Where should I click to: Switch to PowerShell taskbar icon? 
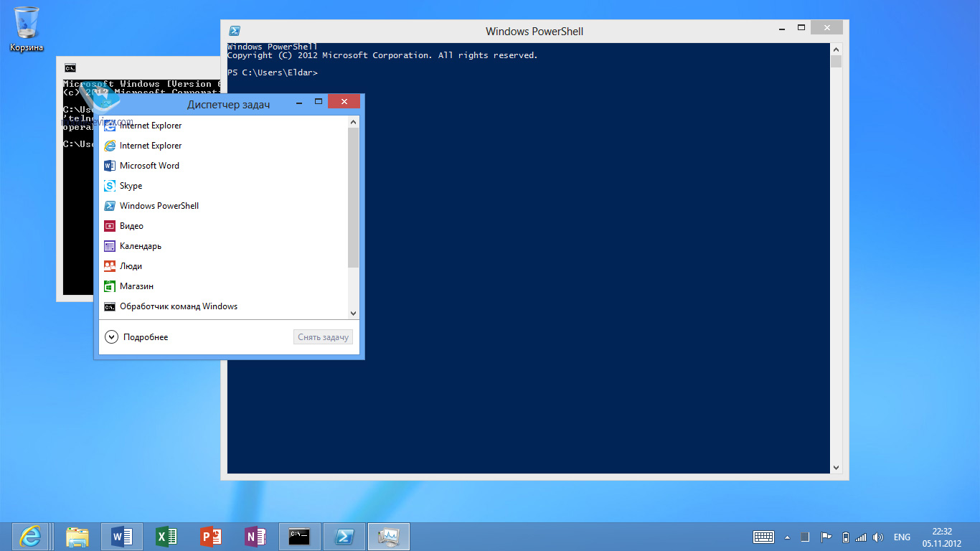(x=344, y=536)
